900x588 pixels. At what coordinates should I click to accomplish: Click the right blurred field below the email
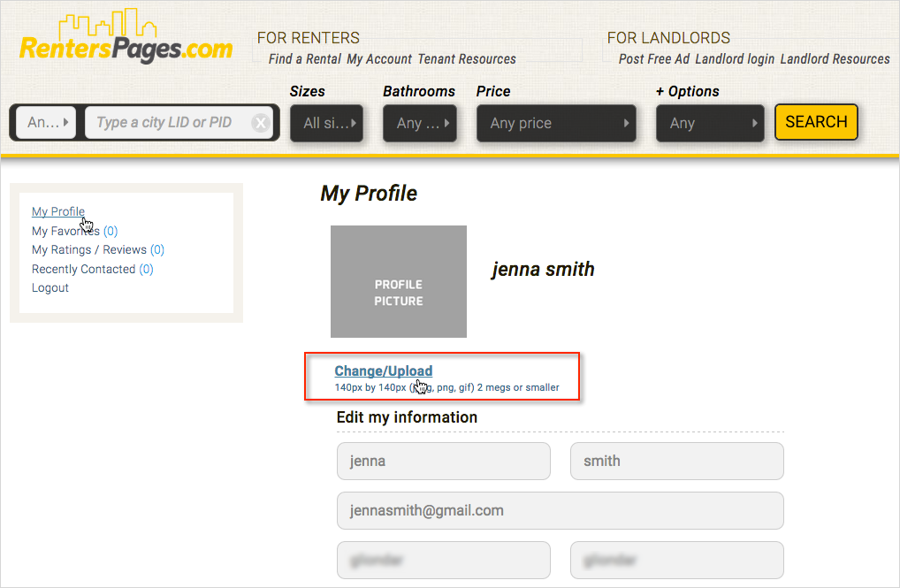pos(676,560)
